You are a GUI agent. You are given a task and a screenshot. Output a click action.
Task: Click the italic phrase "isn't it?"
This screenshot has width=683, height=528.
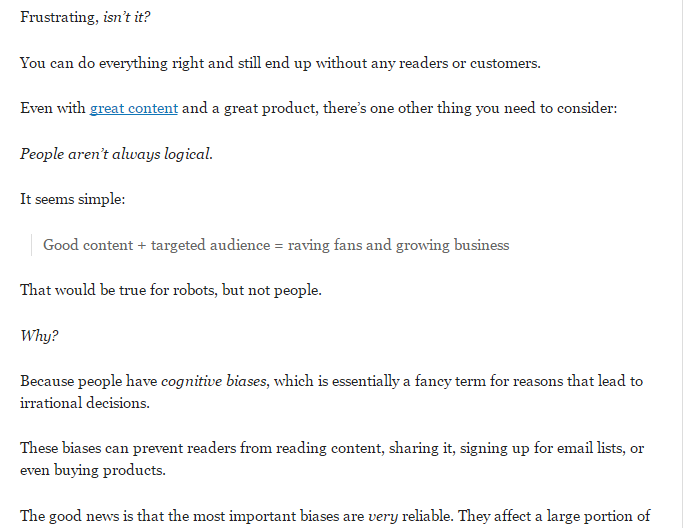tap(127, 17)
